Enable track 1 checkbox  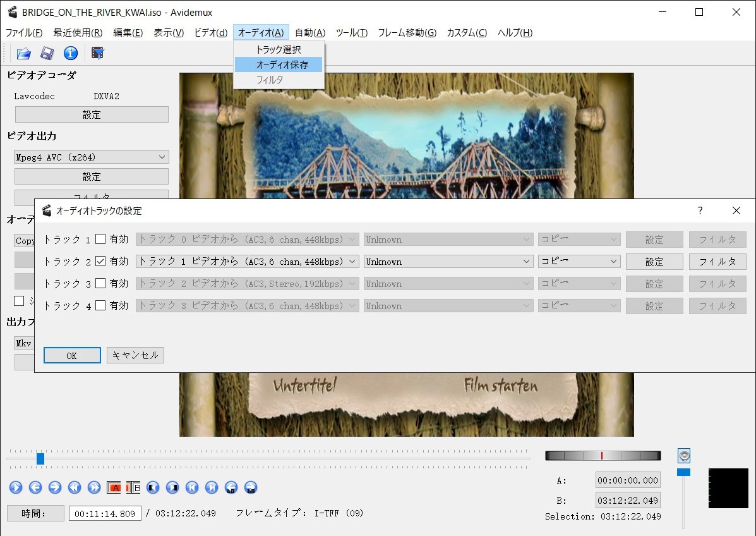pyautogui.click(x=100, y=239)
